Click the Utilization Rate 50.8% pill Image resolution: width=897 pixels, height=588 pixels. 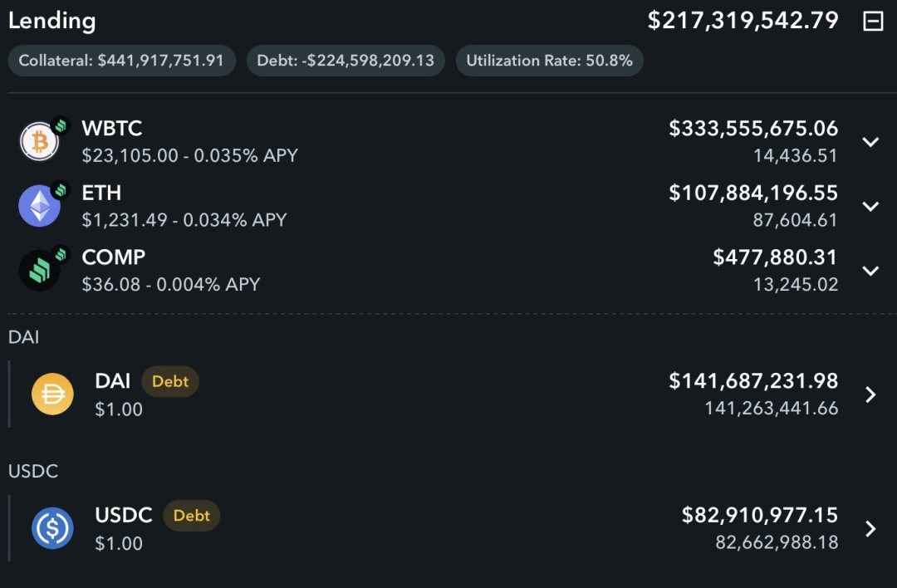549,61
